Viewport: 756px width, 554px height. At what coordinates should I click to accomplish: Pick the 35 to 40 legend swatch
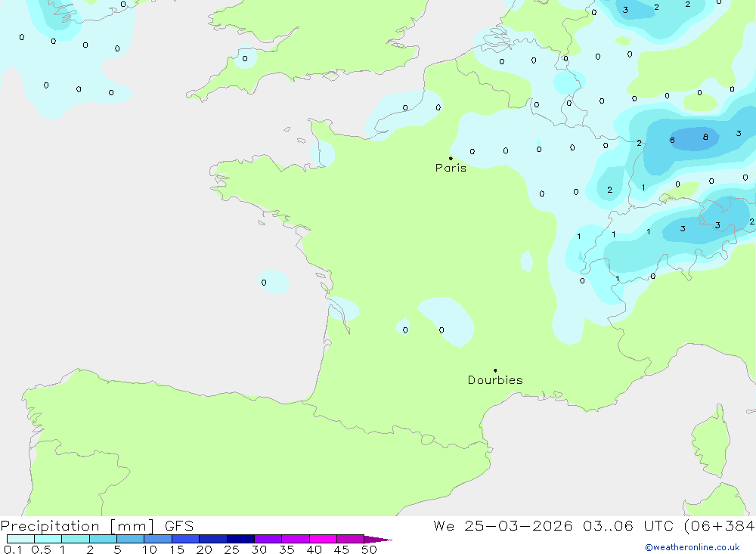pyautogui.click(x=296, y=539)
